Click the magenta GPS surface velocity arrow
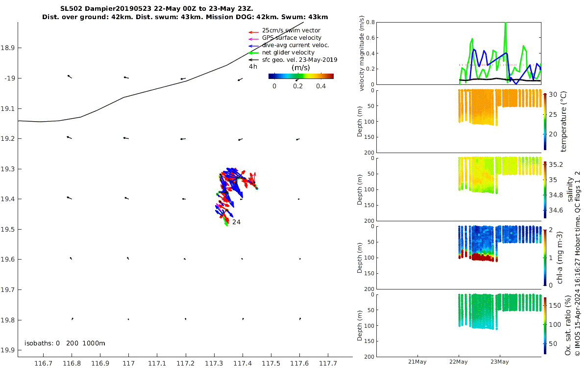The image size is (588, 368). (253, 38)
